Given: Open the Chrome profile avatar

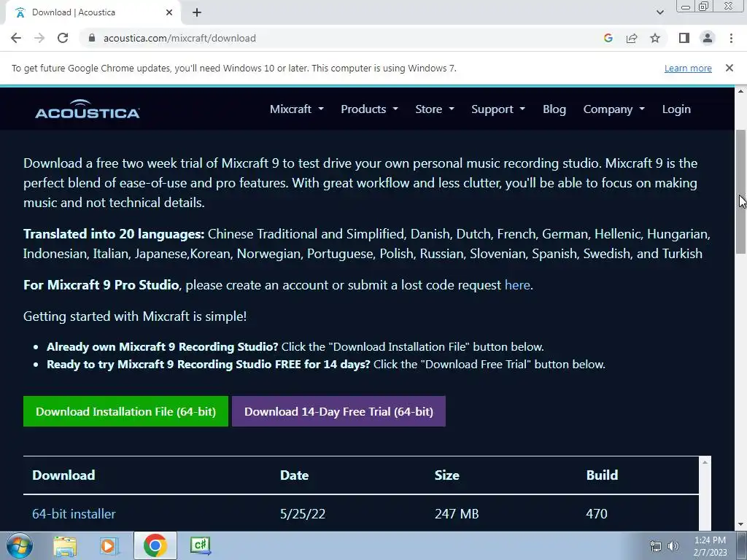Looking at the screenshot, I should point(708,38).
